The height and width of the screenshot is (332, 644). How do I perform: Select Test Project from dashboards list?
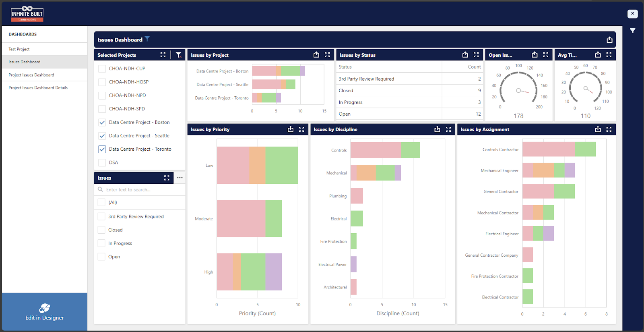[x=19, y=49]
